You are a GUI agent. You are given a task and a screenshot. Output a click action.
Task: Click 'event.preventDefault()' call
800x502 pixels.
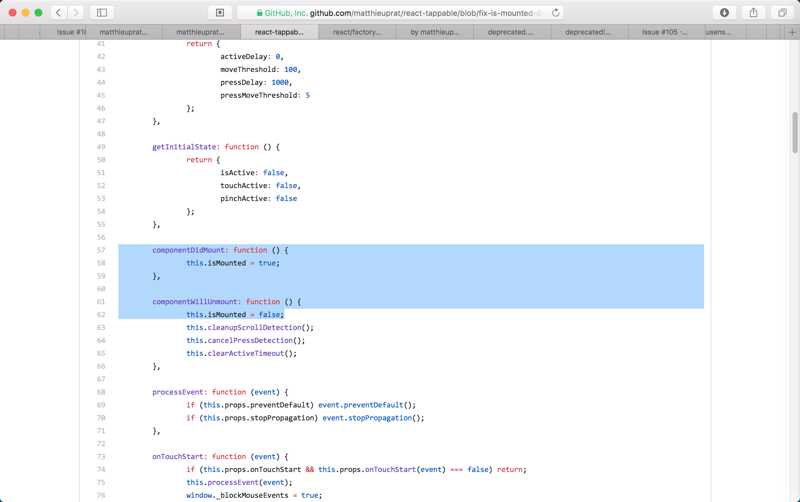[x=367, y=405]
